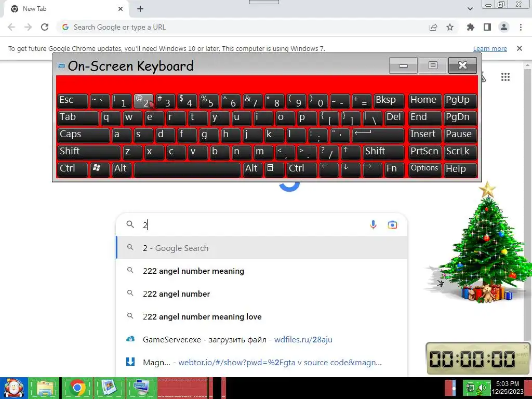Click the Tab key on keyboard
Screen dimensions: 532x399
pos(78,118)
